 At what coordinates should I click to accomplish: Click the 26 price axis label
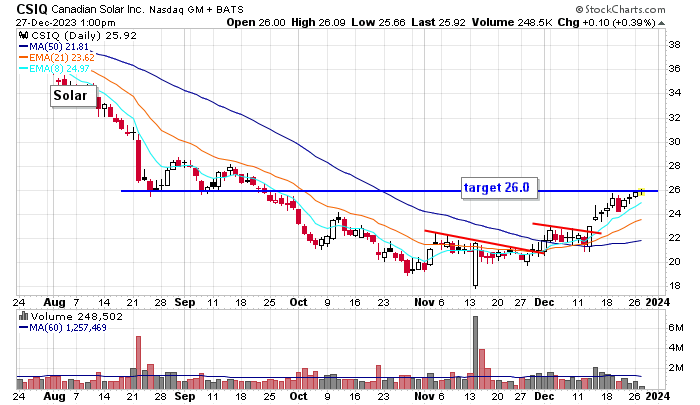click(674, 190)
